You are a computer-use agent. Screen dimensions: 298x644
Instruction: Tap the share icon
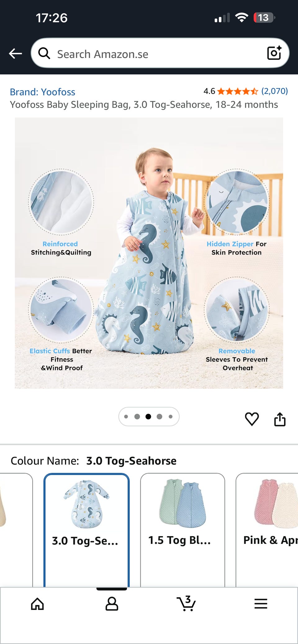(x=280, y=419)
